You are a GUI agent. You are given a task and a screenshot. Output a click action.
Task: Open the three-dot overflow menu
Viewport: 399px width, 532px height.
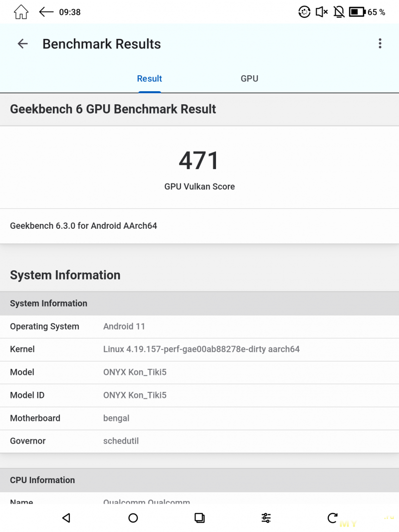tap(380, 44)
